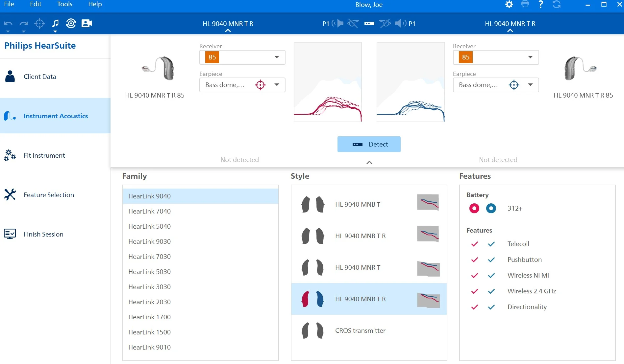Select HearLink 7040 family
Screen dimensions: 624x364
201,211
